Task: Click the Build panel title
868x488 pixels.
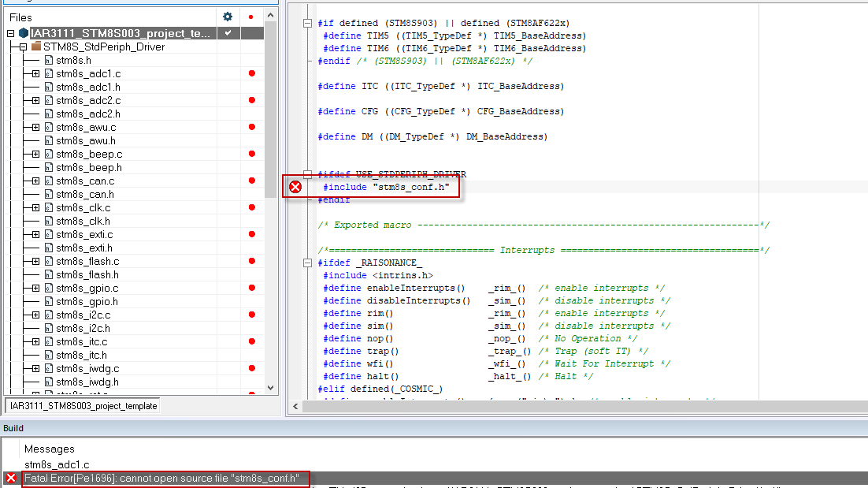Action: [13, 428]
